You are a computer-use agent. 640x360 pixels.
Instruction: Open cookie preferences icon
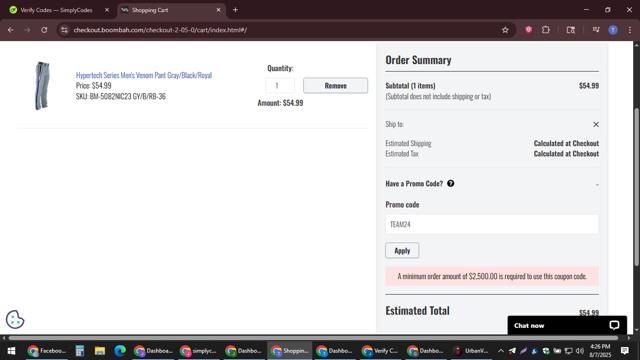(x=15, y=319)
